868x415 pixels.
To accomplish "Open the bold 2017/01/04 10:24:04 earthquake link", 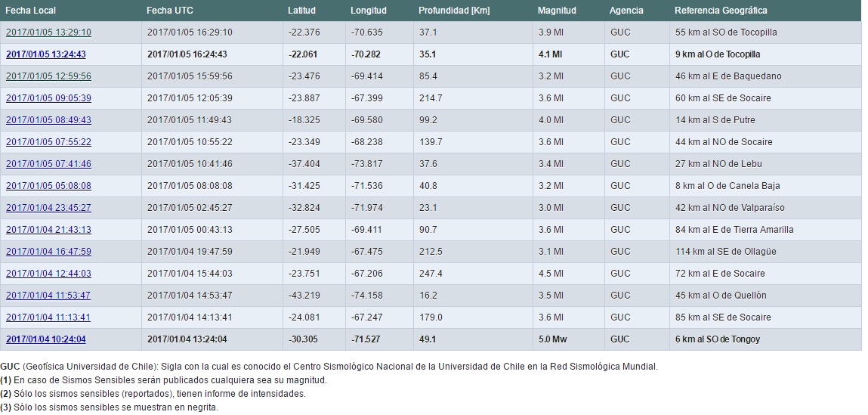I will pos(45,339).
